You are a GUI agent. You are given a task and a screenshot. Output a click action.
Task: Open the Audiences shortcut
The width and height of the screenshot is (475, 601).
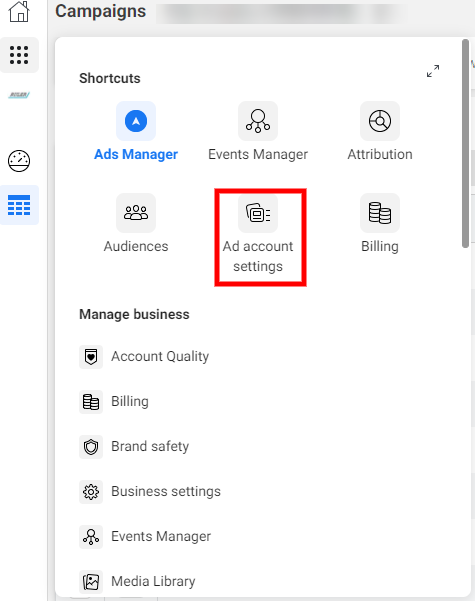(136, 223)
